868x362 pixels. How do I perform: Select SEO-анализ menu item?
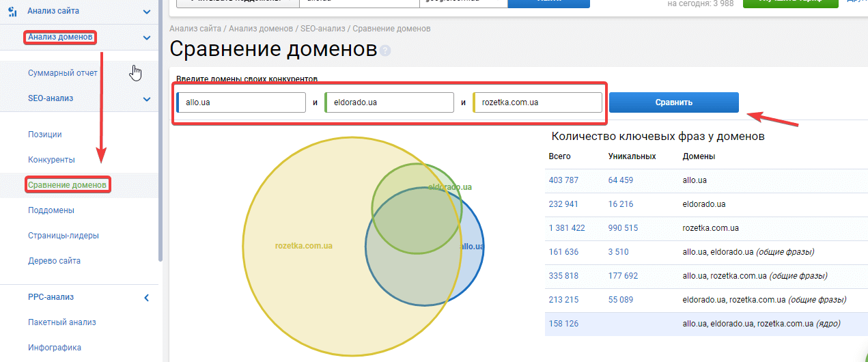(x=51, y=98)
